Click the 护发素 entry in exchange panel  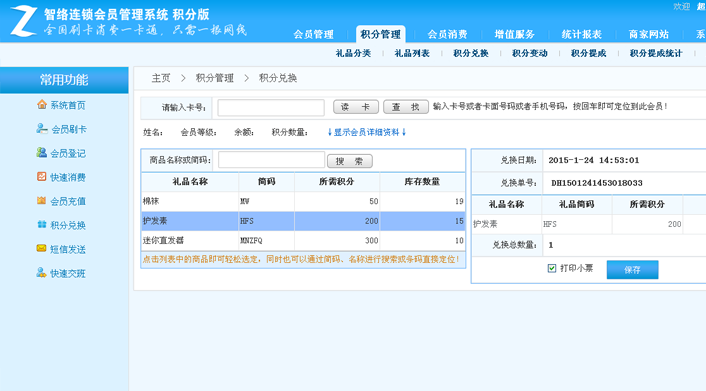(485, 224)
